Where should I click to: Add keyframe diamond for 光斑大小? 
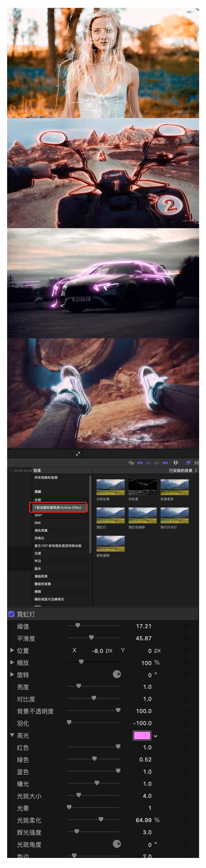[185, 796]
